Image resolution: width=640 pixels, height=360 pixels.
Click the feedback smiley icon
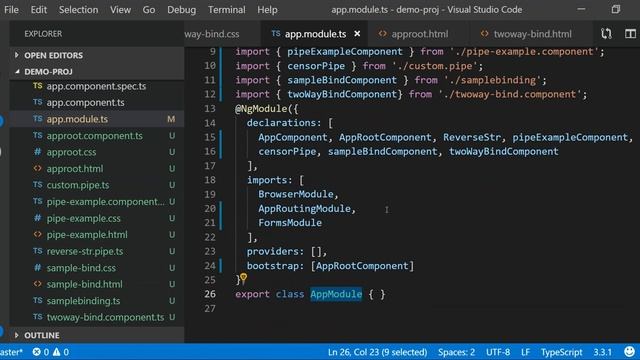pyautogui.click(x=630, y=352)
